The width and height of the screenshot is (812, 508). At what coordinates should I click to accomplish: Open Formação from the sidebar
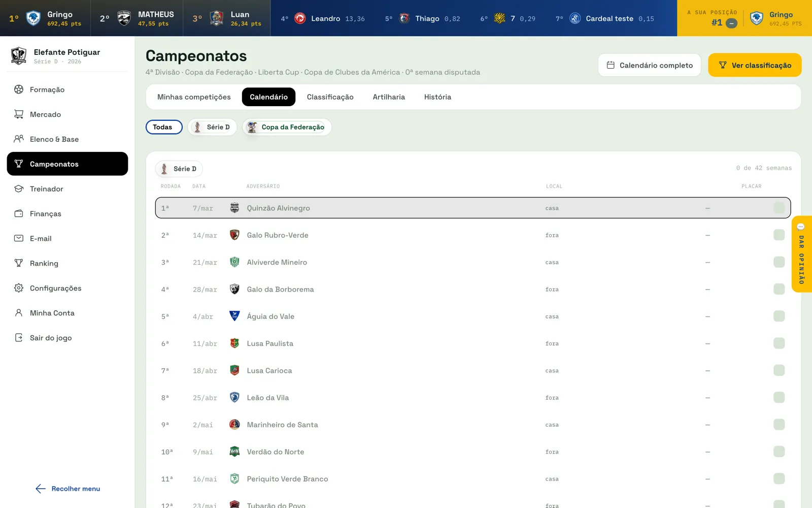pos(67,89)
